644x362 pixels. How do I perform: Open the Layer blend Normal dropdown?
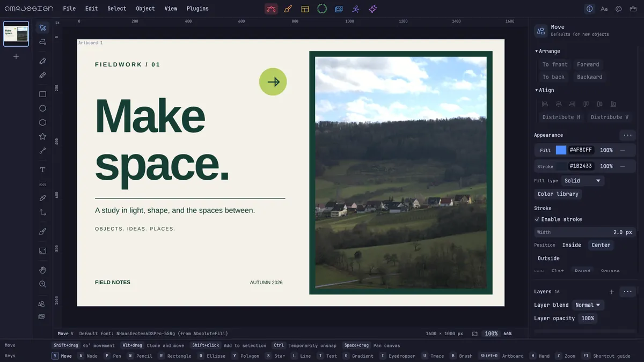coord(588,305)
